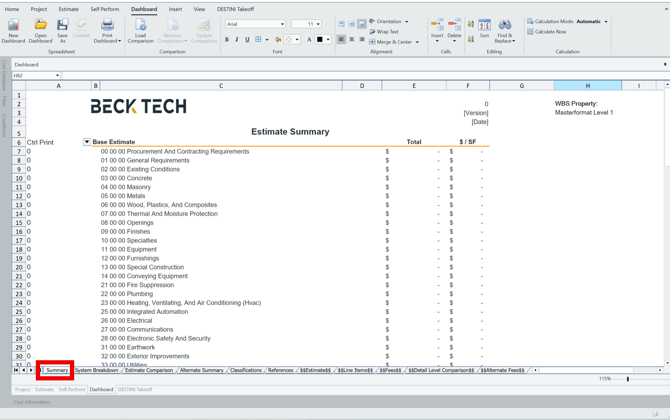Switch to the Estimate ribbon tab

tap(68, 9)
